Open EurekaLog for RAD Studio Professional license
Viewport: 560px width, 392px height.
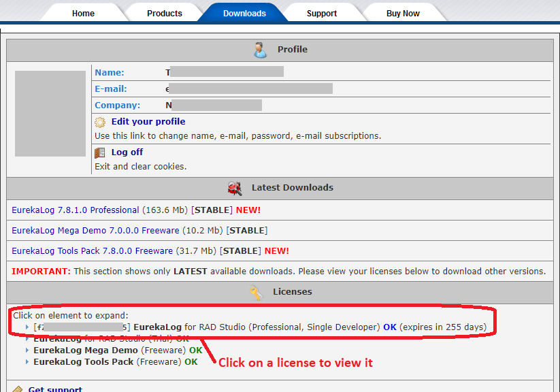(260, 327)
